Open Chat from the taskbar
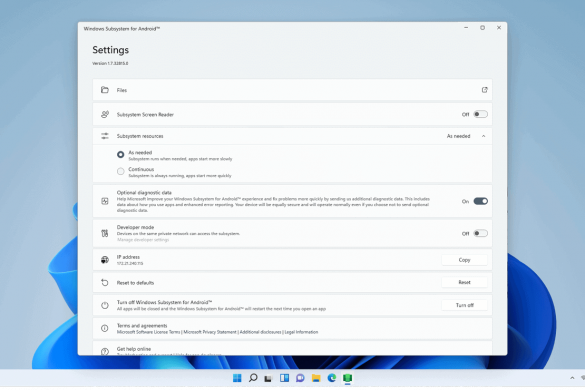This screenshot has width=585, height=390. tap(300, 378)
